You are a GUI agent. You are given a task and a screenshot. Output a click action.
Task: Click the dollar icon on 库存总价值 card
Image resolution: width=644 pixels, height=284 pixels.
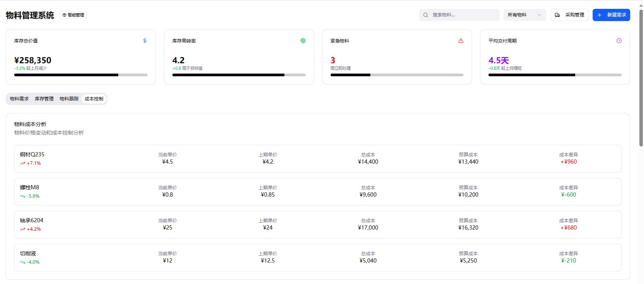pyautogui.click(x=145, y=41)
